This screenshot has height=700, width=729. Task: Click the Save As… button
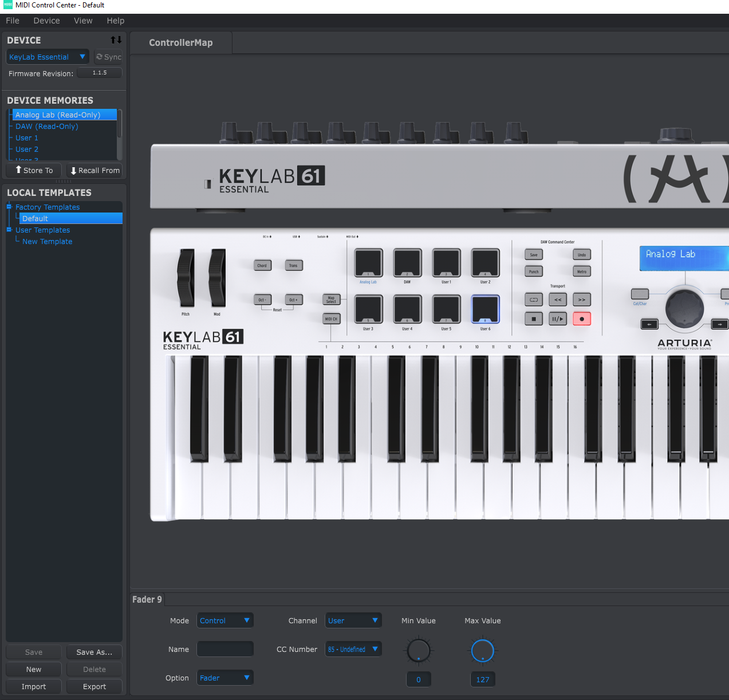pos(94,652)
